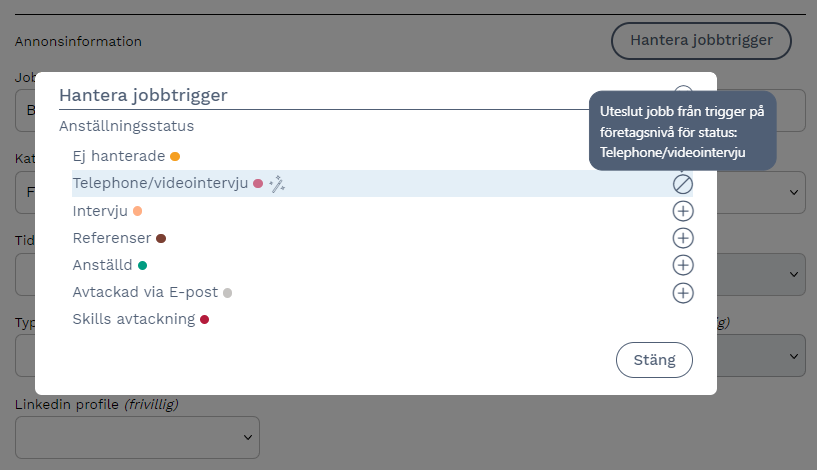This screenshot has height=470, width=817.
Task: Select the Ej hanterade status label
Action: click(120, 156)
